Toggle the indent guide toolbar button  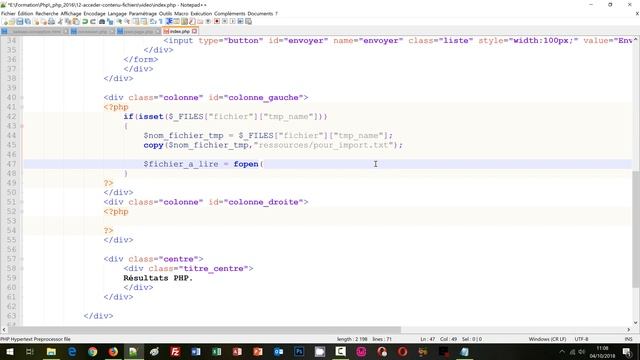169,21
